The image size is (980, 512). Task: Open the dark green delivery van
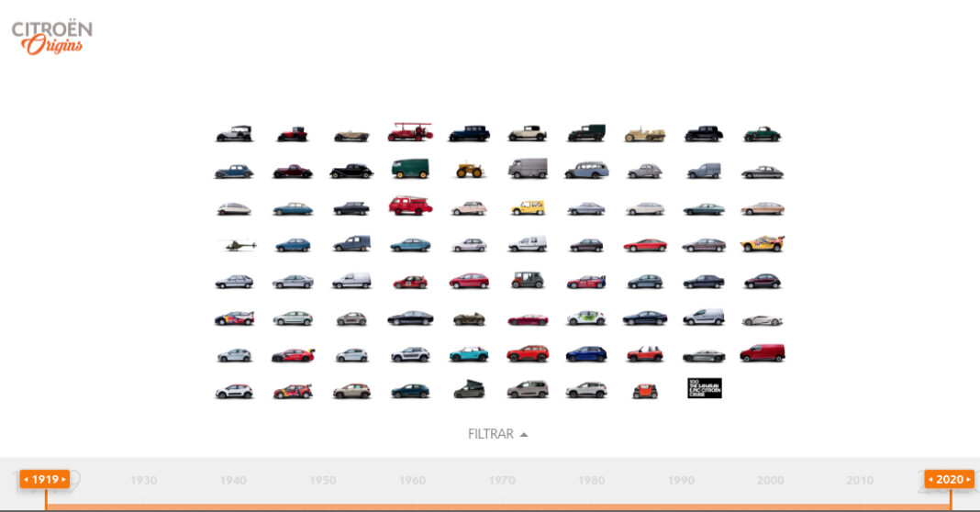[409, 169]
